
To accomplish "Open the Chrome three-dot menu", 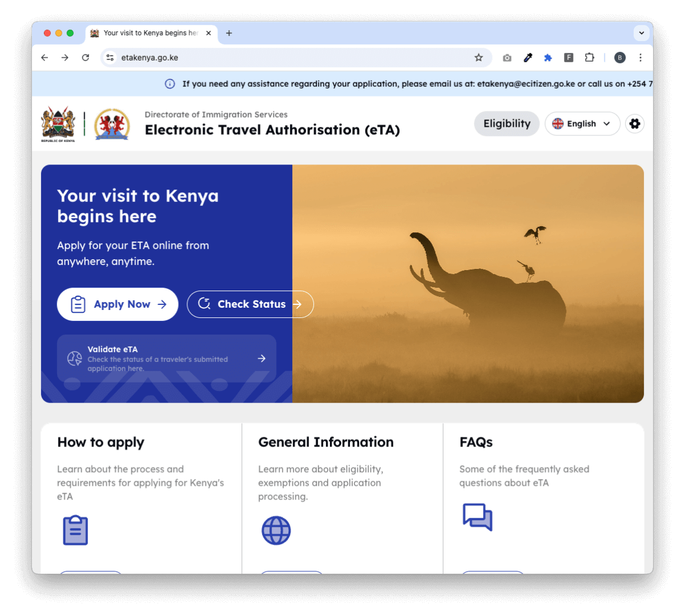I will [x=640, y=58].
